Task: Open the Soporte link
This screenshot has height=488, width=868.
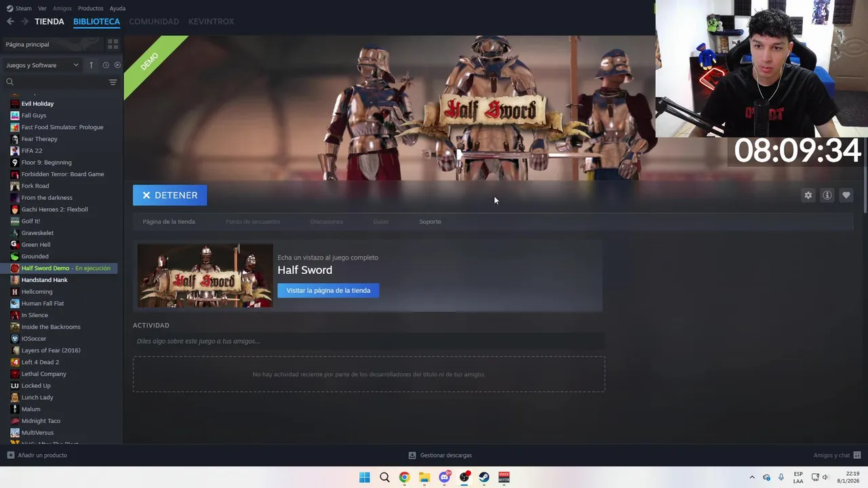Action: pos(430,222)
